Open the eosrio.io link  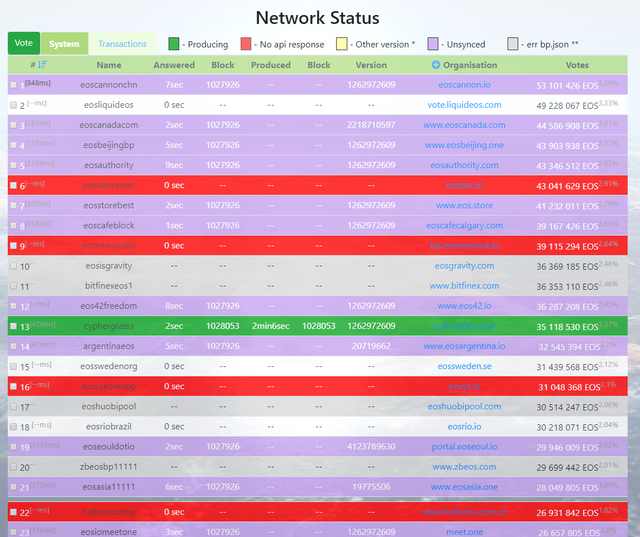pyautogui.click(x=464, y=426)
